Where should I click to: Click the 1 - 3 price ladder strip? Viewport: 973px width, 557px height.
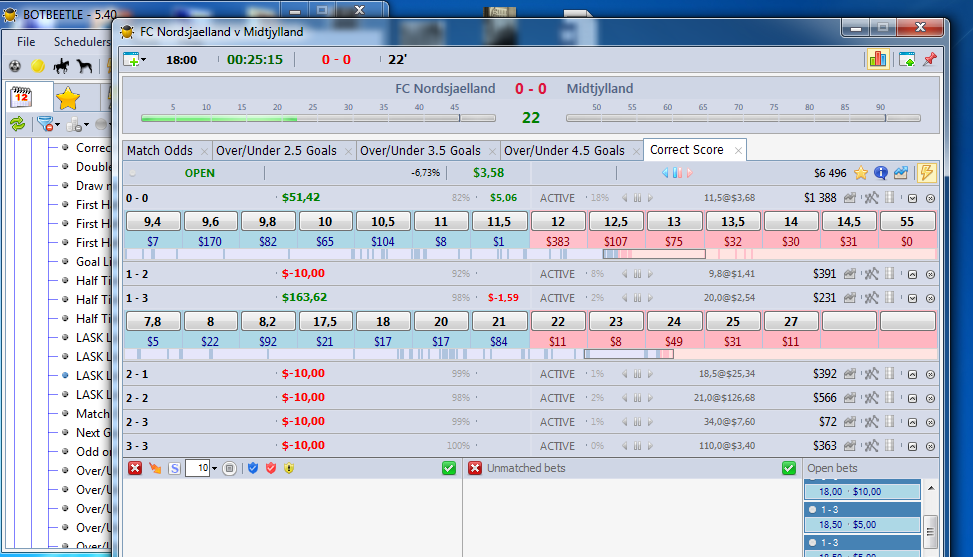tap(531, 354)
